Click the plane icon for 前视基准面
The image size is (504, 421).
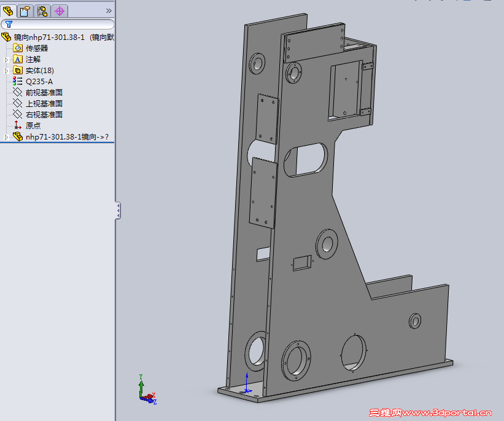click(17, 92)
